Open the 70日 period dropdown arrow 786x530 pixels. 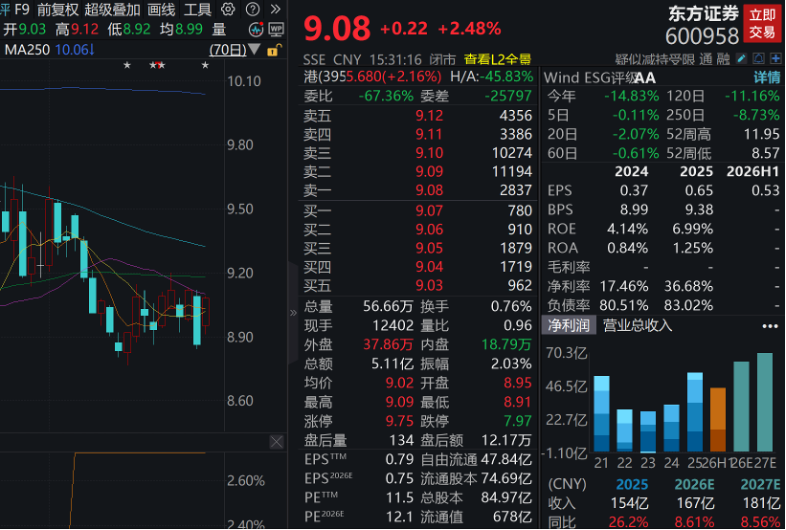(x=254, y=49)
